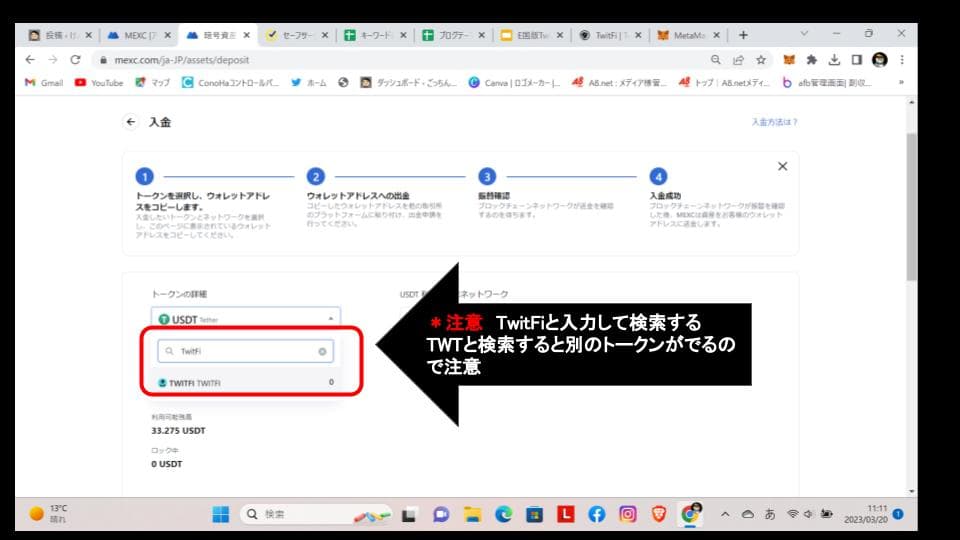
Task: Click the back arrow next to 入金
Action: 130,122
